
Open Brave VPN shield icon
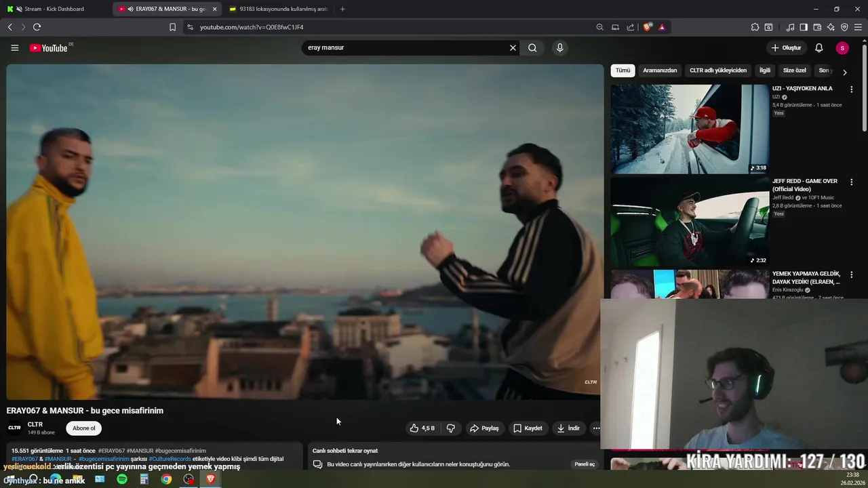pos(844,27)
